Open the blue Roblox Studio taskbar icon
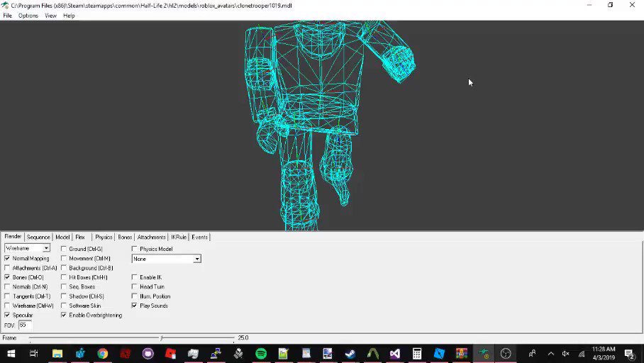This screenshot has height=363, width=644. (x=439, y=353)
